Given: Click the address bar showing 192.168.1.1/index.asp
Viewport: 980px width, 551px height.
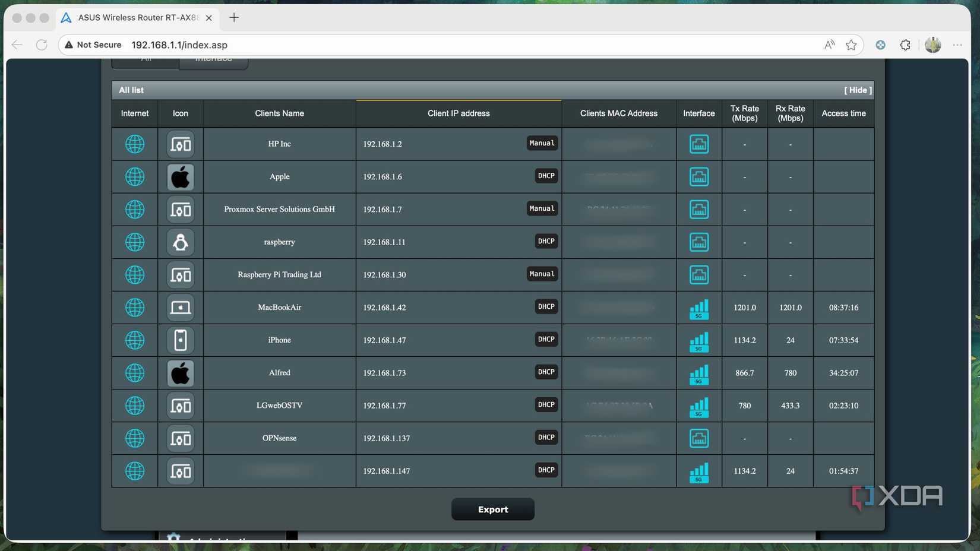Looking at the screenshot, I should pos(179,45).
